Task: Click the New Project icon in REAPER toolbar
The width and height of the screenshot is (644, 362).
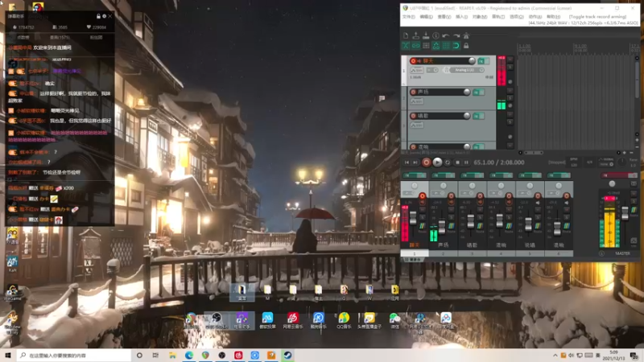Action: click(406, 35)
